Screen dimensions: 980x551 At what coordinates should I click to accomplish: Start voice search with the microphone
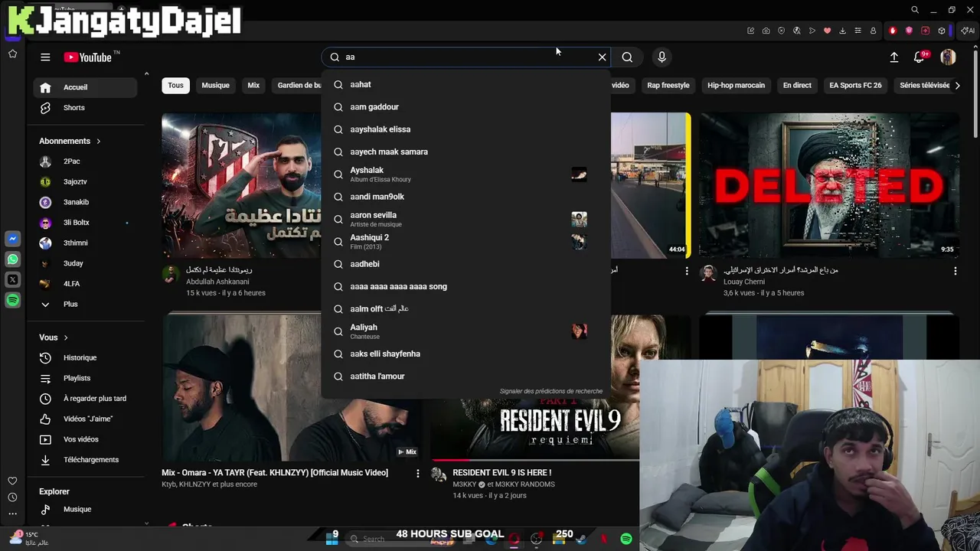662,57
